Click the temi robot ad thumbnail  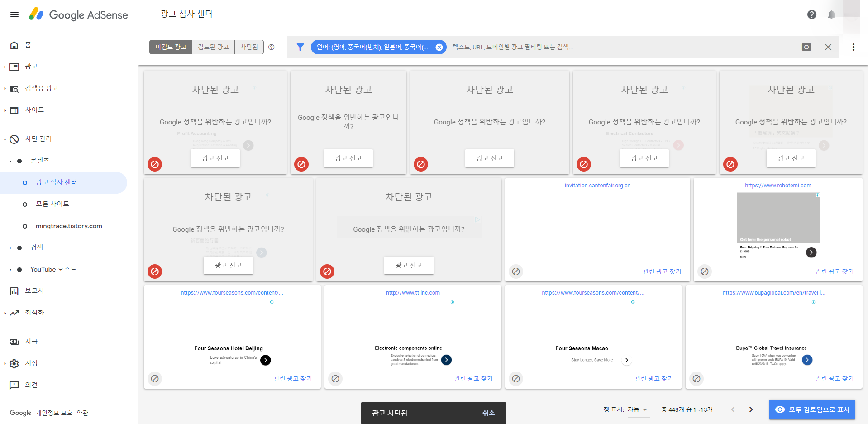coord(778,218)
